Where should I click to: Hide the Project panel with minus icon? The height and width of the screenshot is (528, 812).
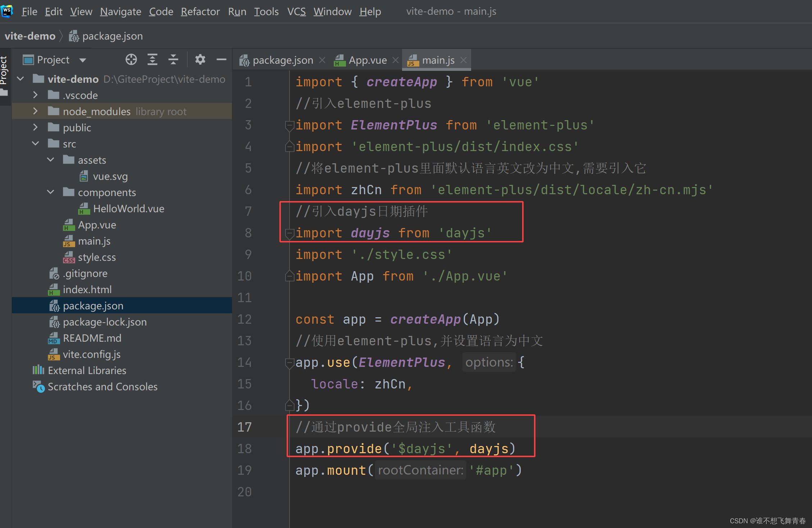(x=221, y=59)
